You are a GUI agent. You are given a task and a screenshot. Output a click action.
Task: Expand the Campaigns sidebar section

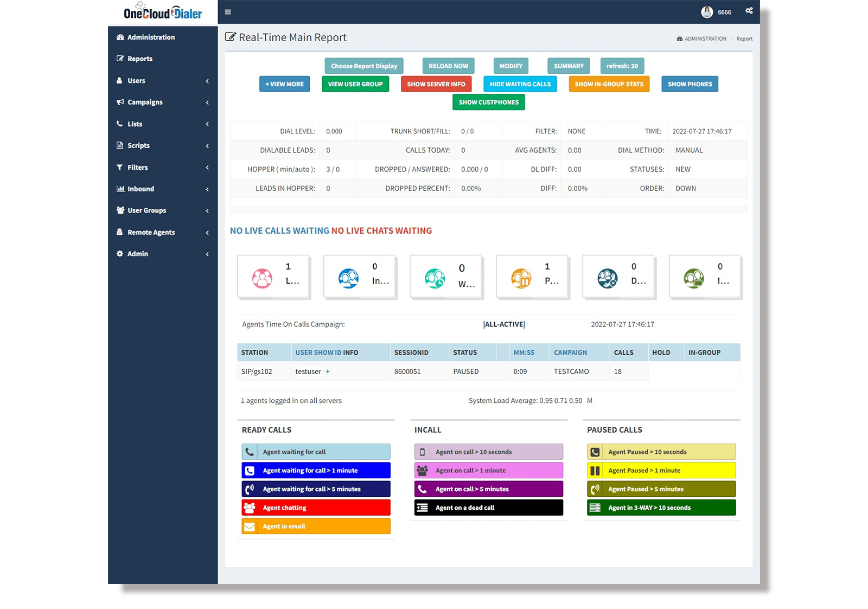[x=144, y=102]
